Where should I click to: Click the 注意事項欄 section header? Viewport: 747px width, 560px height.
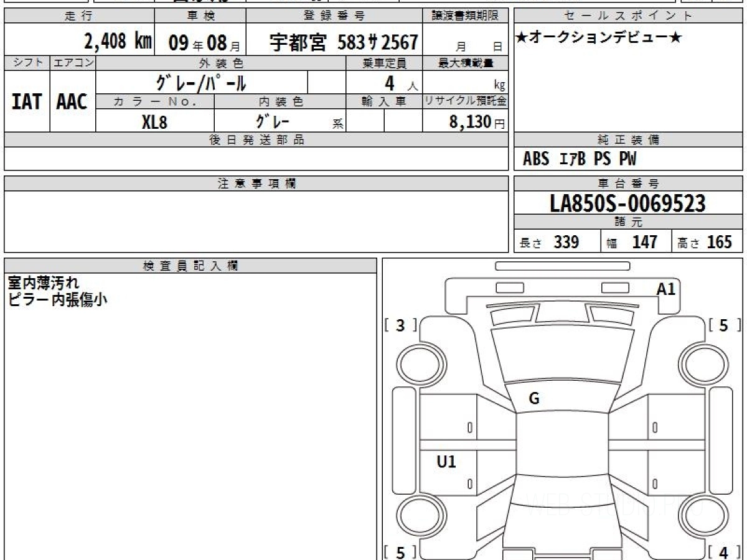tap(256, 184)
